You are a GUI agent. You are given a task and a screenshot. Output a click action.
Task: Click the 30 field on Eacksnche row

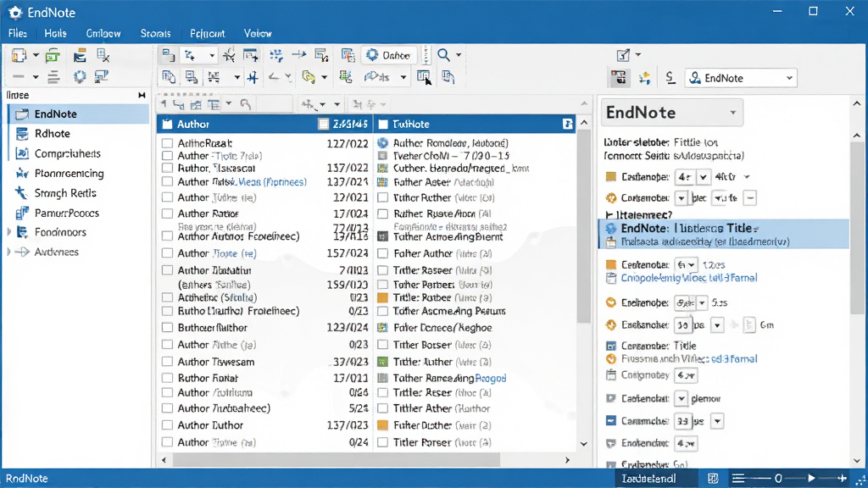tap(683, 325)
